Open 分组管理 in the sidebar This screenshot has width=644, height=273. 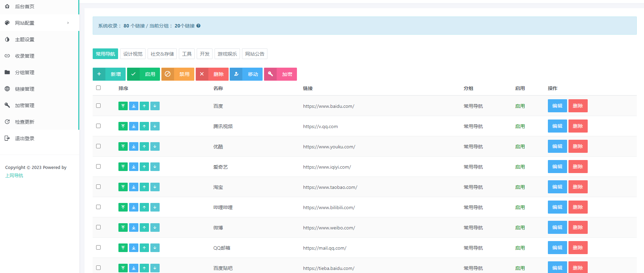click(x=39, y=72)
